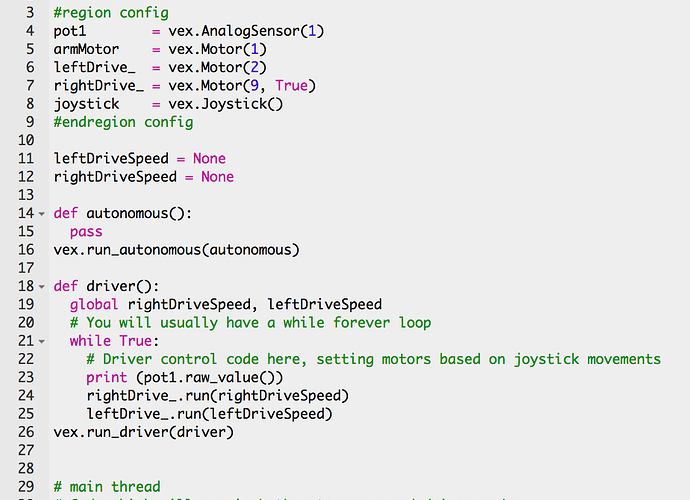690x500 pixels.
Task: Click line number 16 in gutter
Action: [26, 250]
